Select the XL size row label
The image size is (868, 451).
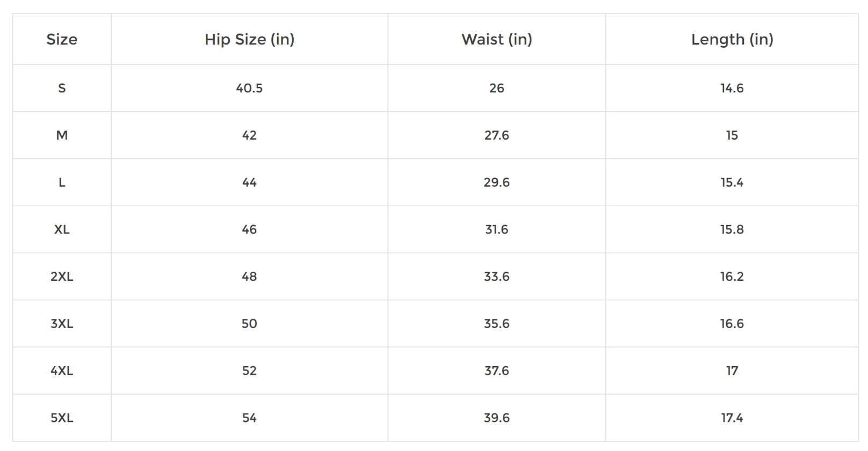tap(62, 229)
